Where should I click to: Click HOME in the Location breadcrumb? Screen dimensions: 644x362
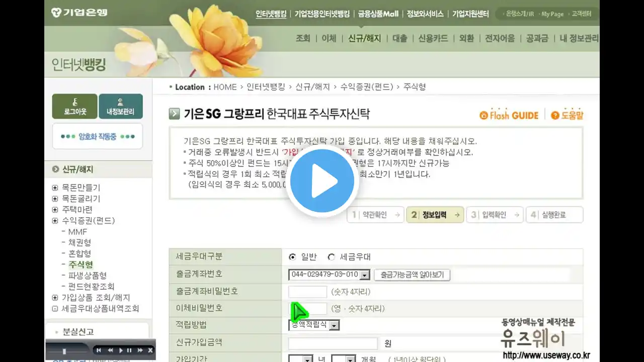click(225, 87)
